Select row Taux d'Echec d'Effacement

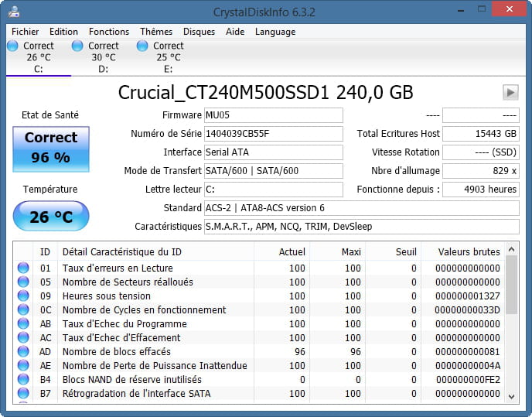259,337
